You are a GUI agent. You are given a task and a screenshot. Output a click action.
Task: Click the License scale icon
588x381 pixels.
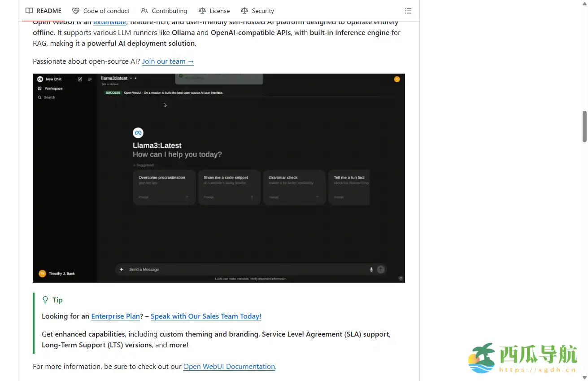point(202,11)
